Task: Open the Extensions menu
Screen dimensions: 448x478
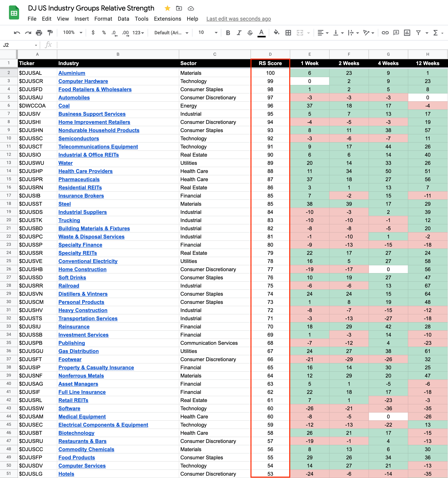Action: pos(167,19)
